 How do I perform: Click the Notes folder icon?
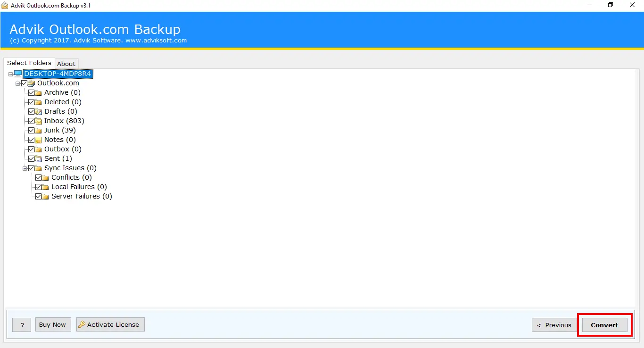tap(39, 140)
